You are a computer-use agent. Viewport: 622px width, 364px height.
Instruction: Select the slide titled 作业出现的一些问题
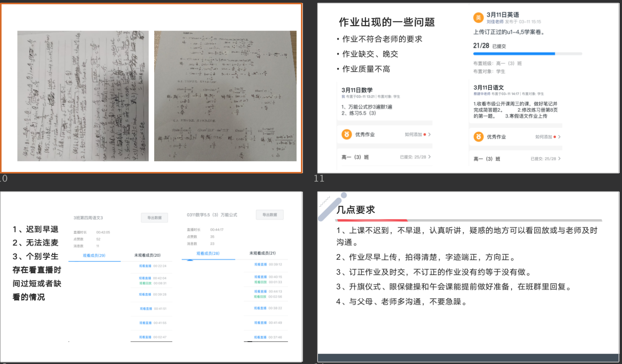[468, 88]
